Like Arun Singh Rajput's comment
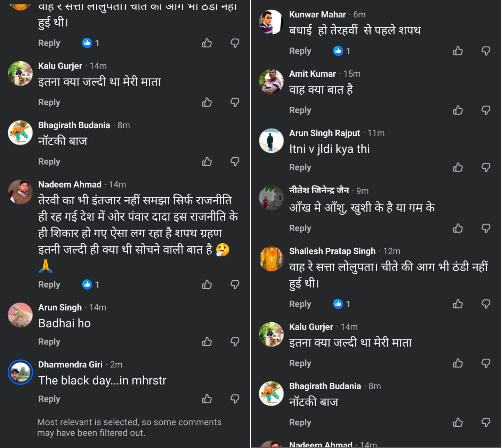The image size is (502, 448). point(458,167)
